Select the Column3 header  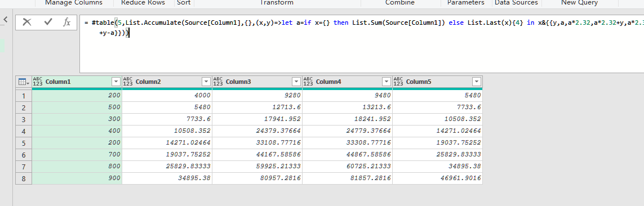[x=257, y=82]
